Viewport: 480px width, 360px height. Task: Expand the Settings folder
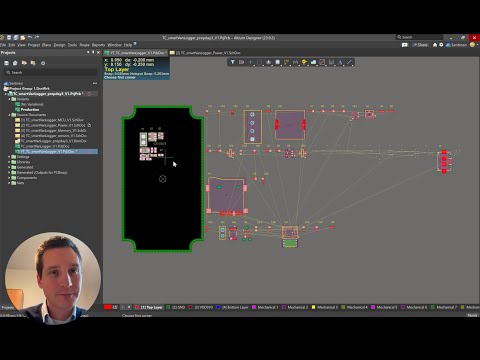[x=9, y=157]
